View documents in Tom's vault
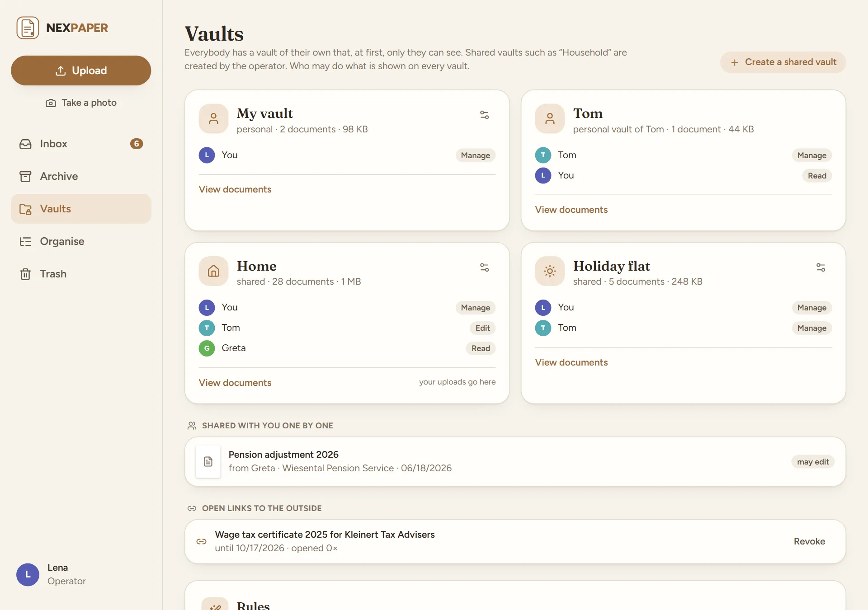This screenshot has width=868, height=610. tap(571, 210)
